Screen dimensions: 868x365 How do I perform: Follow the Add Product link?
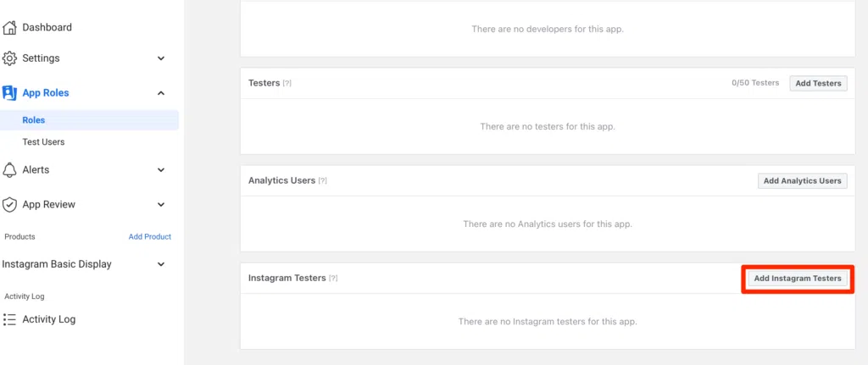tap(150, 236)
